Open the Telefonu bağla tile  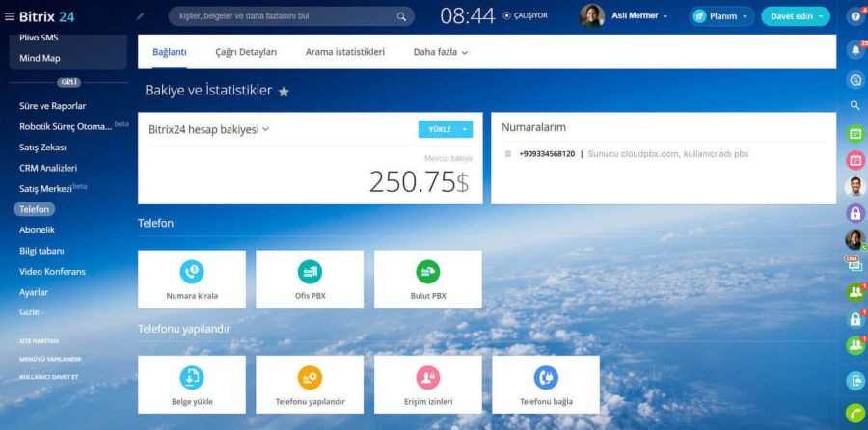tap(546, 385)
